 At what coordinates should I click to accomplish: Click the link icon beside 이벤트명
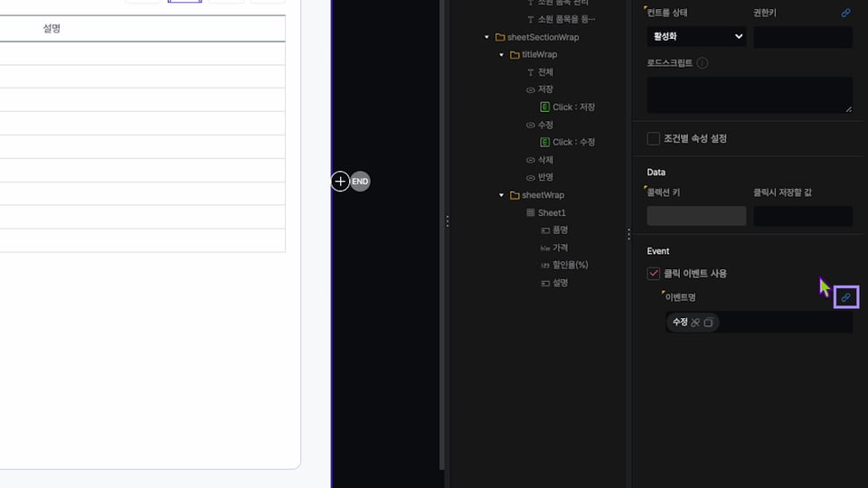846,297
